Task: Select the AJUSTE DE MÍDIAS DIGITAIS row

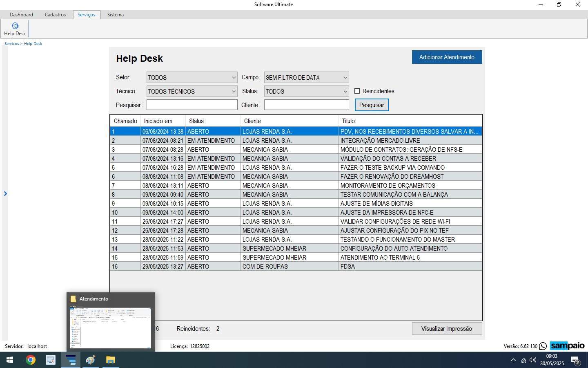Action: [x=296, y=204]
